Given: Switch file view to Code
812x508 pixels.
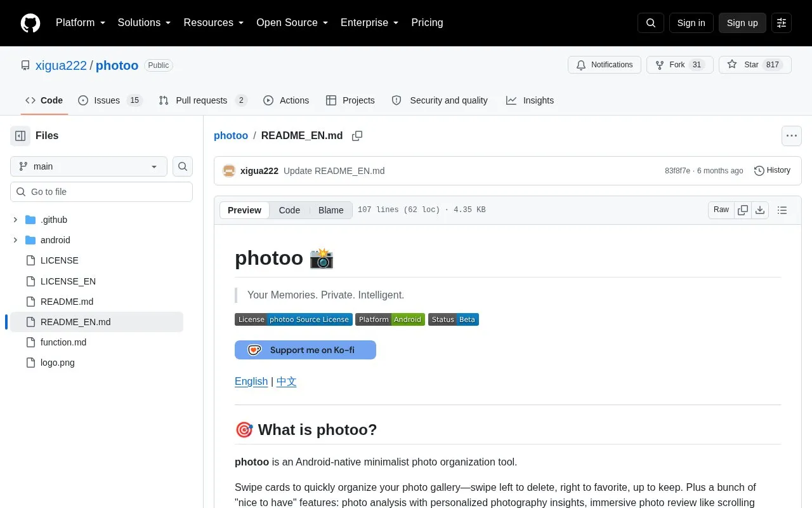Looking at the screenshot, I should 289,210.
